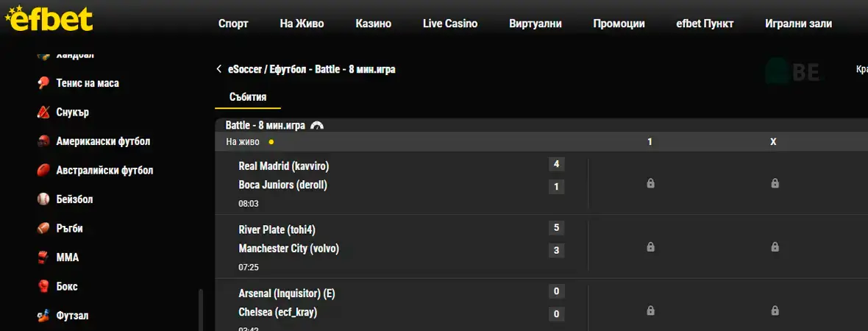868x331 pixels.
Task: Switch to the Събития tab
Action: point(247,97)
